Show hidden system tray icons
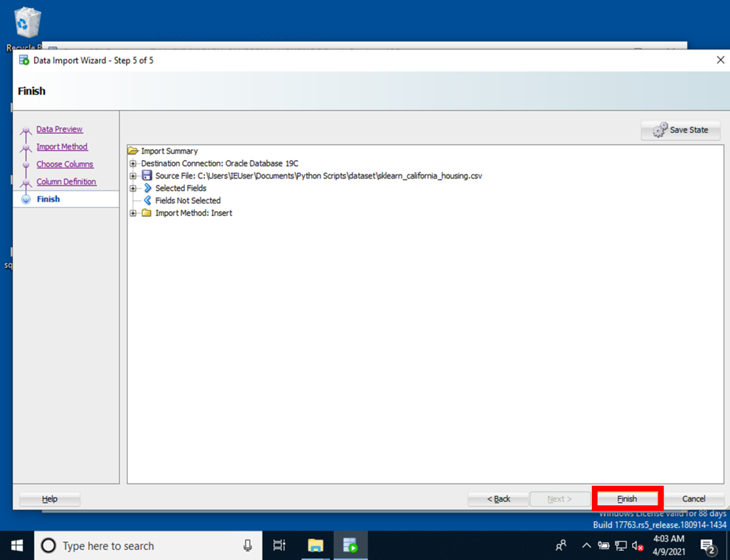The image size is (730, 560). pos(586,545)
